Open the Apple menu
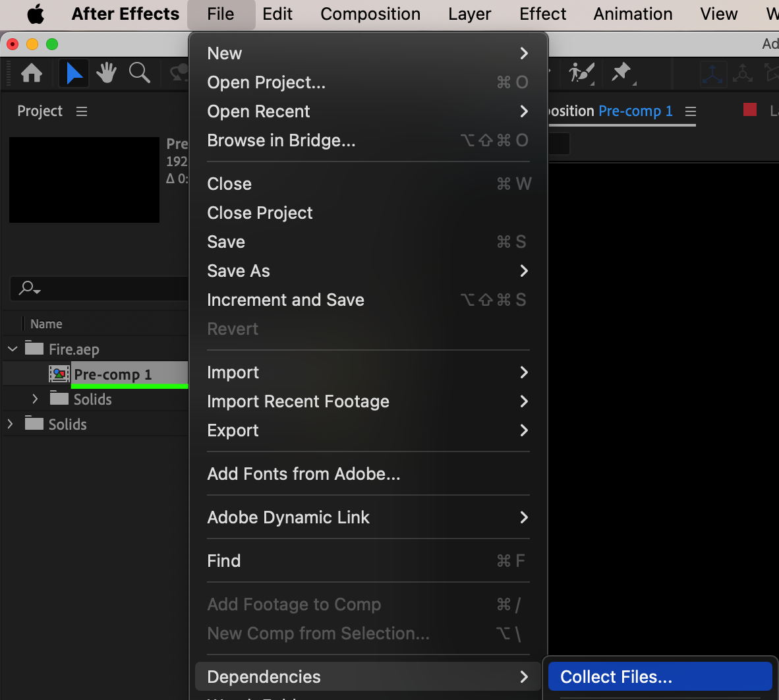779x700 pixels. pyautogui.click(x=36, y=14)
